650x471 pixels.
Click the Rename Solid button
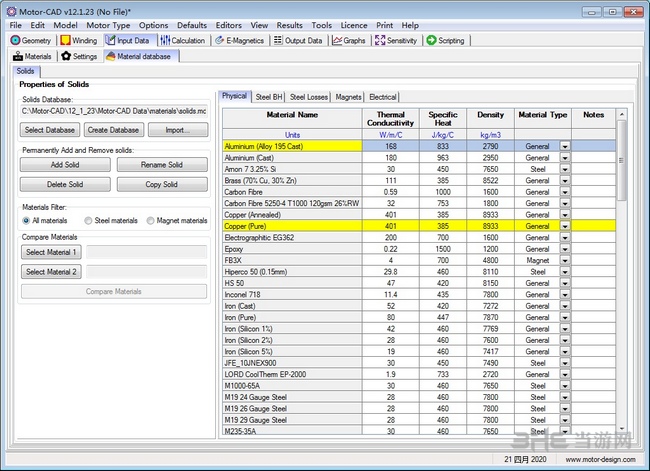pyautogui.click(x=162, y=165)
